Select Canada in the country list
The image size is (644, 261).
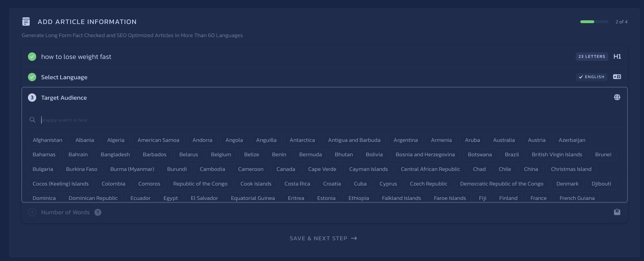point(286,169)
